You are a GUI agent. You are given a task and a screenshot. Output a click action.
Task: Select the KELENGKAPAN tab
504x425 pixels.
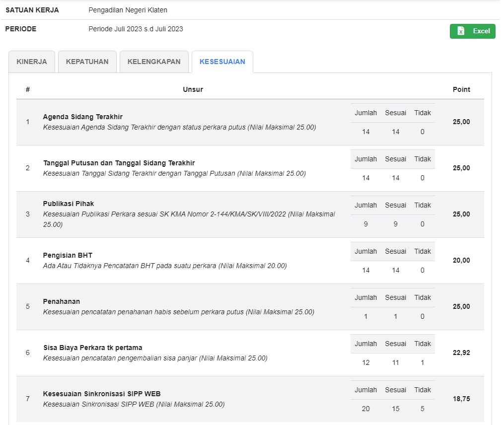pos(154,62)
